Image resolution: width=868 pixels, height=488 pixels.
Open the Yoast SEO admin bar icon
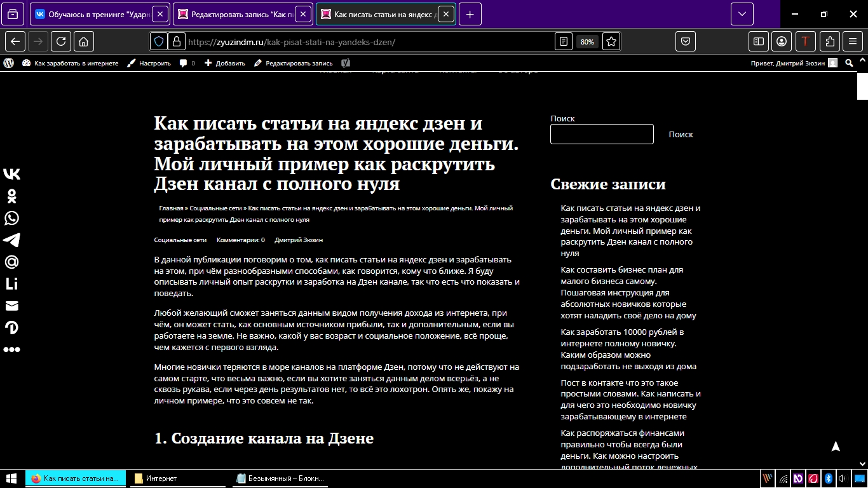[346, 63]
